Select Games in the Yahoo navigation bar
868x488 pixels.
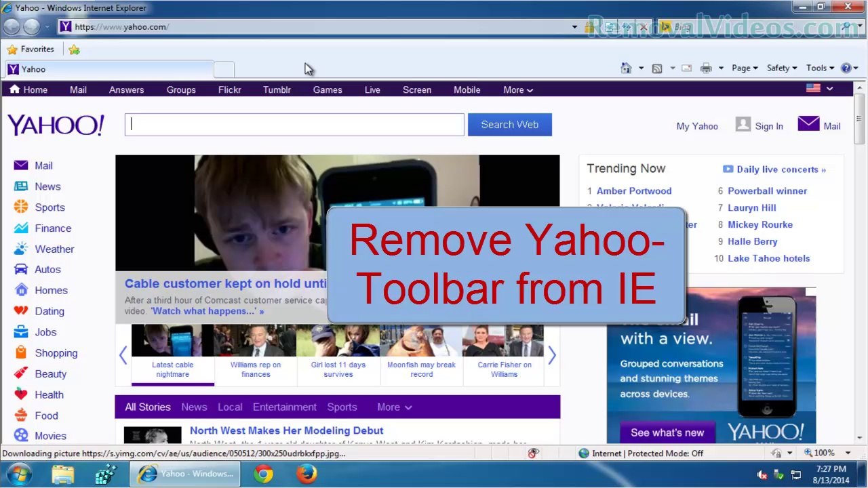pyautogui.click(x=328, y=90)
